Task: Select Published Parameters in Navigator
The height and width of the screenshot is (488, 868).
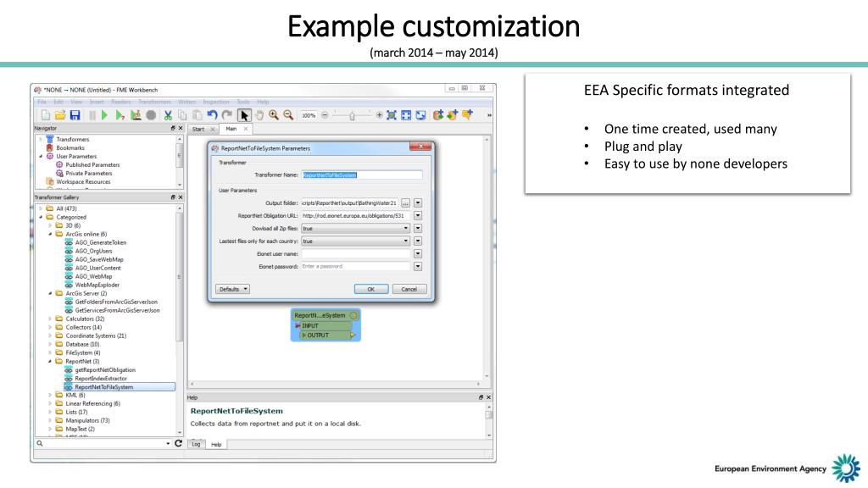Action: tap(92, 165)
